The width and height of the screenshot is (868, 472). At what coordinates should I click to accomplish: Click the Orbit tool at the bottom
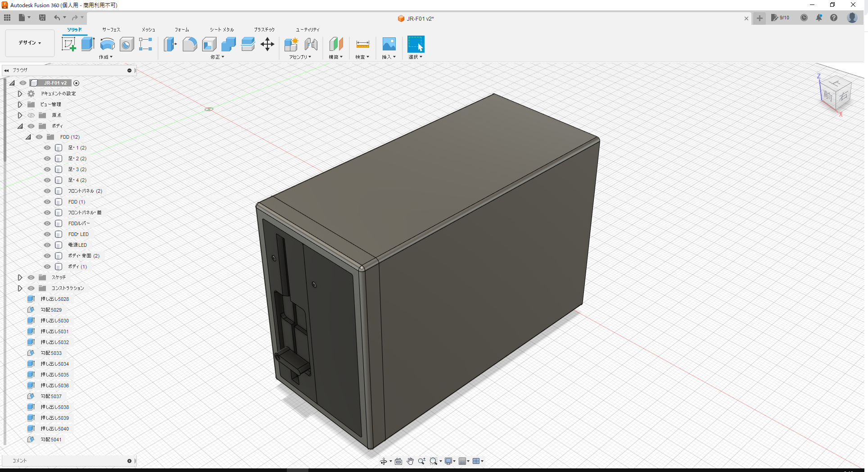click(x=384, y=461)
